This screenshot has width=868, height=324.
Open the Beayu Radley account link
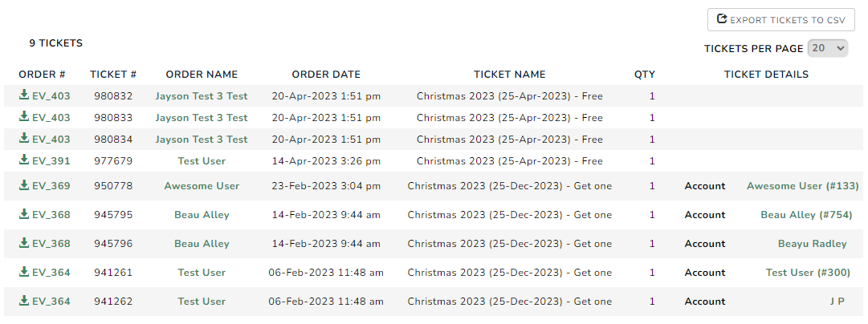click(812, 243)
